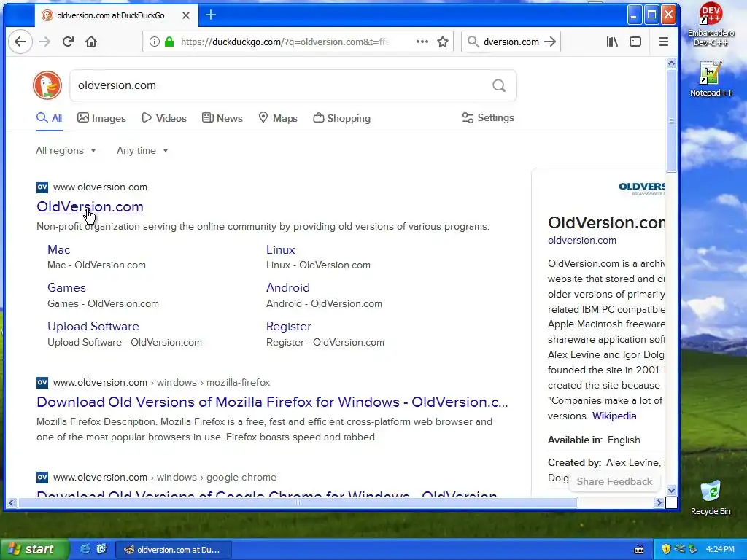
Task: Open the DuckDuckGo Settings dropdown
Action: pos(488,117)
